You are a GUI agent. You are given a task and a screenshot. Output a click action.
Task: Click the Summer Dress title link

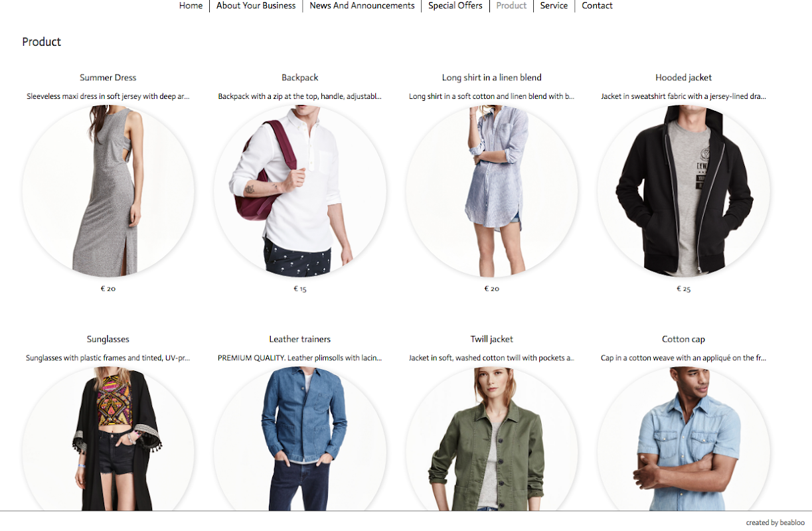click(x=108, y=78)
